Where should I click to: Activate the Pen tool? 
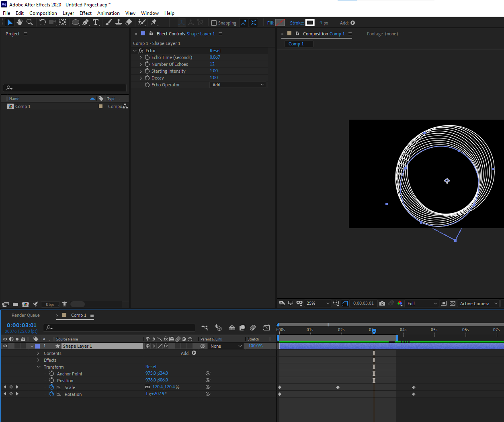click(x=85, y=22)
